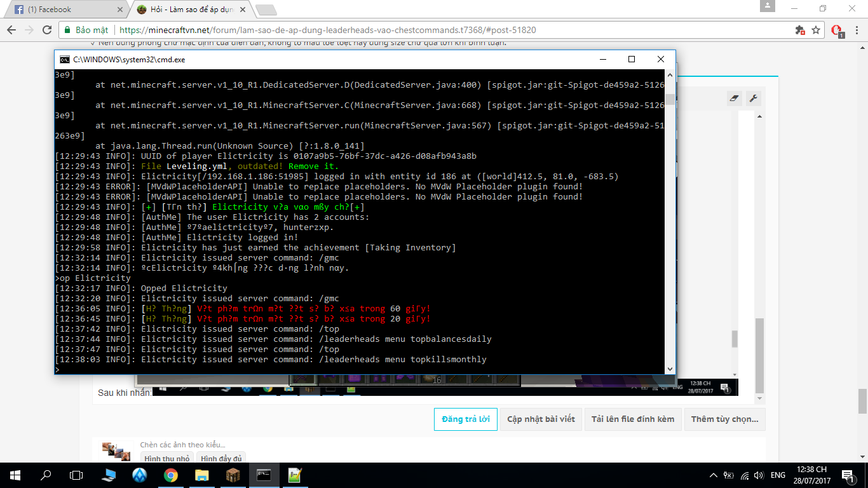Open the Thêm tùy chọn... options
The height and width of the screenshot is (488, 868).
click(725, 419)
